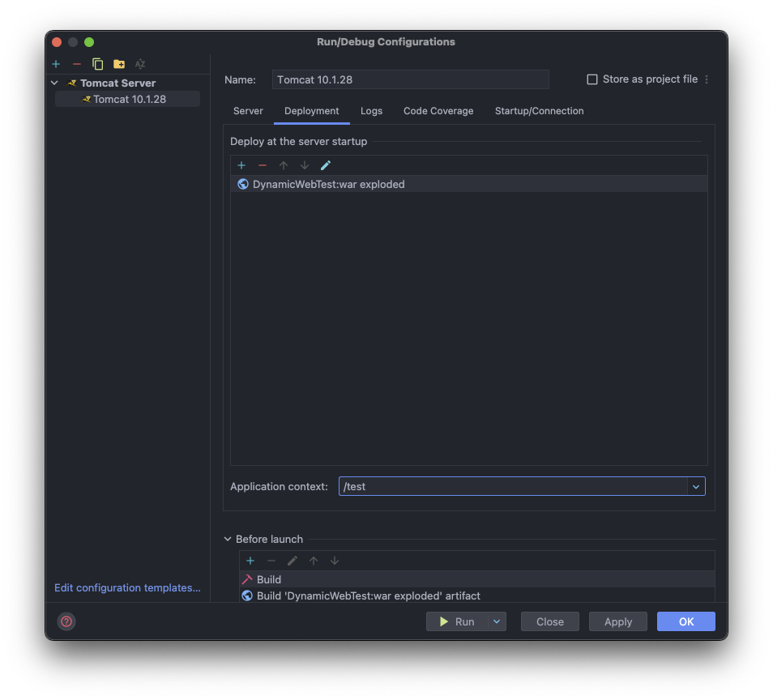The height and width of the screenshot is (700, 773).
Task: Click the Build hammer icon
Action: (247, 580)
